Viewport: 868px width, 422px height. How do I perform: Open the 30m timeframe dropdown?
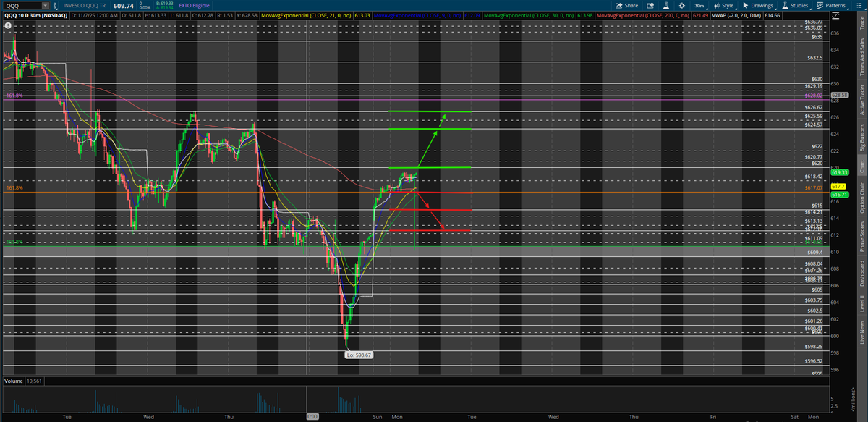click(x=699, y=5)
